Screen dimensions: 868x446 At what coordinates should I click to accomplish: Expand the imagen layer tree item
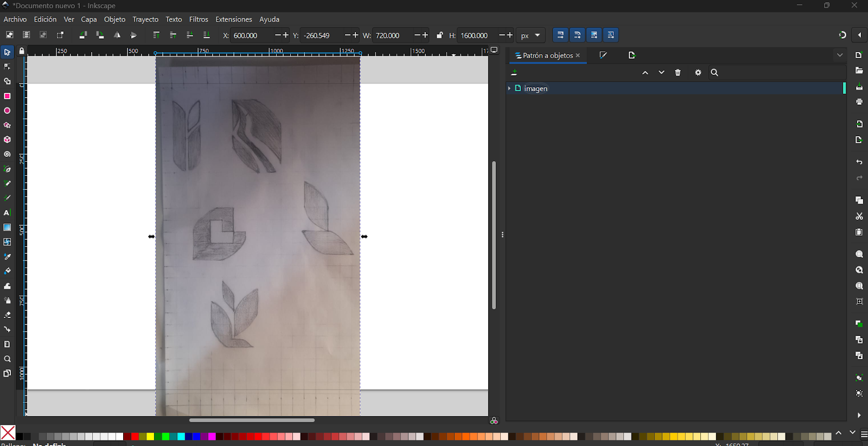coord(509,88)
